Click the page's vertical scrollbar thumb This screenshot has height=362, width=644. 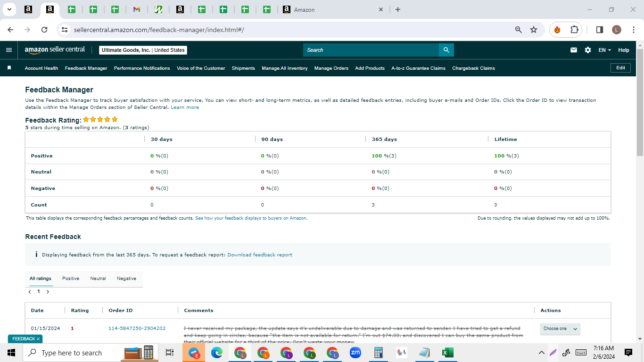[x=640, y=102]
